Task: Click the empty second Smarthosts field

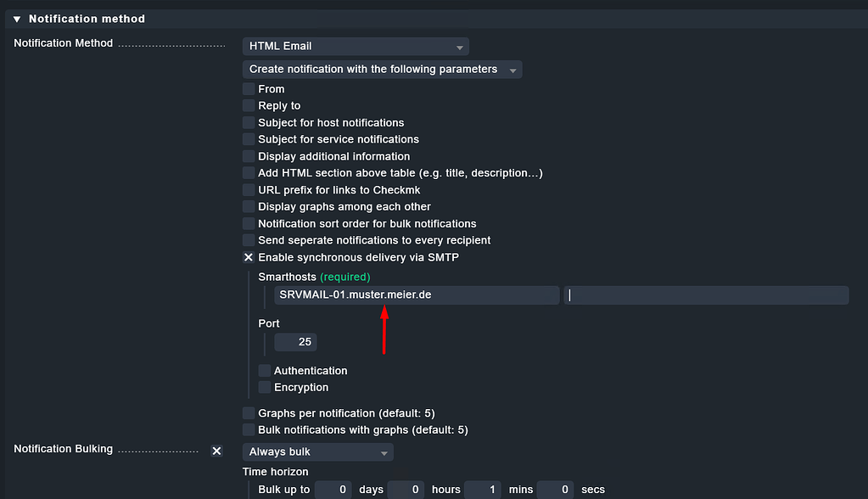Action: pyautogui.click(x=706, y=294)
